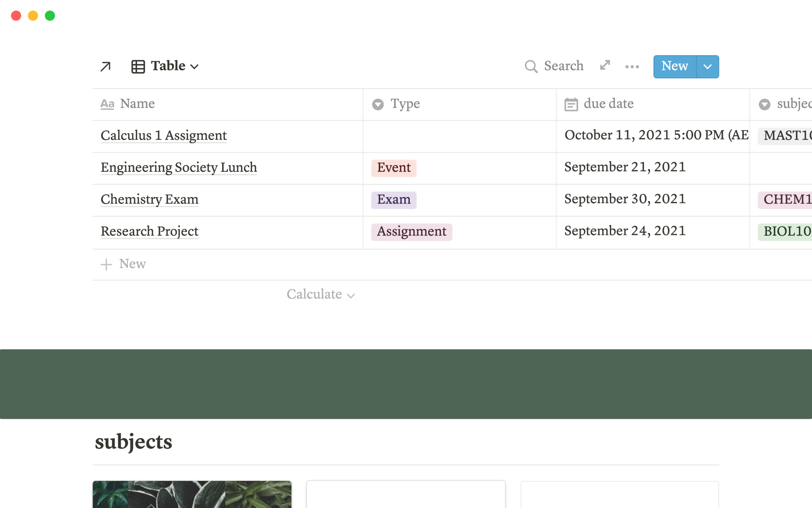Click the blue New button

(x=674, y=66)
